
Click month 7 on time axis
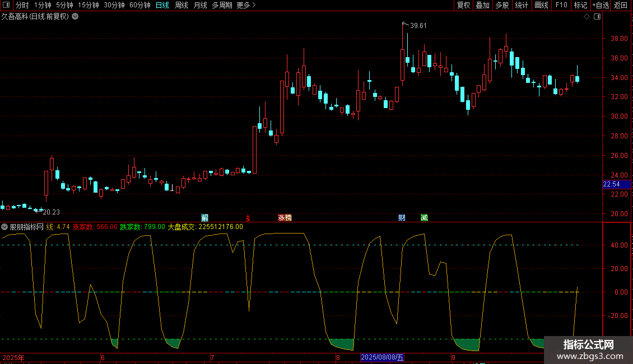point(212,358)
